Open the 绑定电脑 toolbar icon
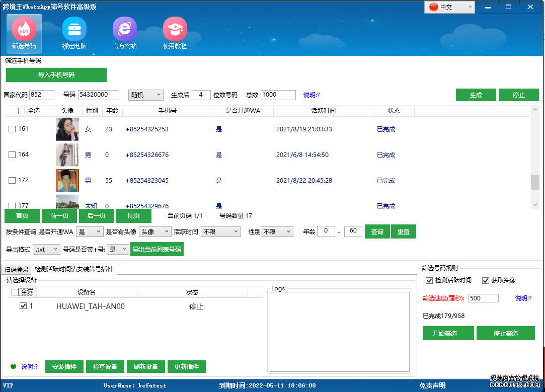 [x=74, y=33]
